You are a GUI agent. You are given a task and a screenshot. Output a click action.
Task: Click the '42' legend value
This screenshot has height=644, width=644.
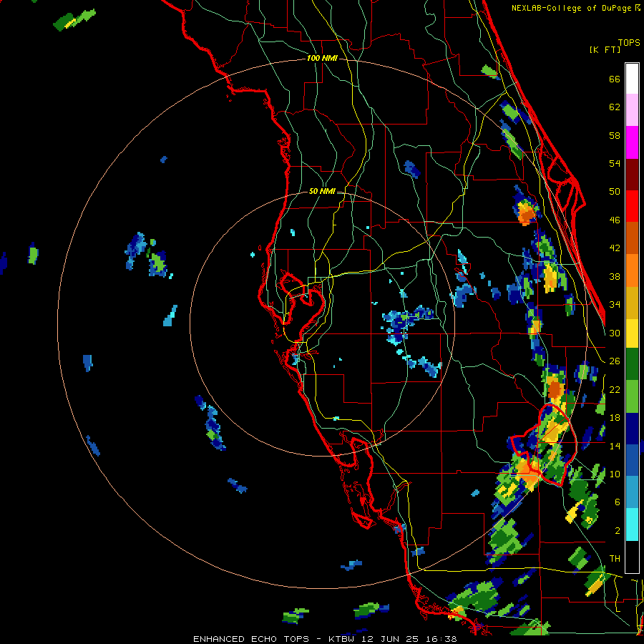coord(615,248)
